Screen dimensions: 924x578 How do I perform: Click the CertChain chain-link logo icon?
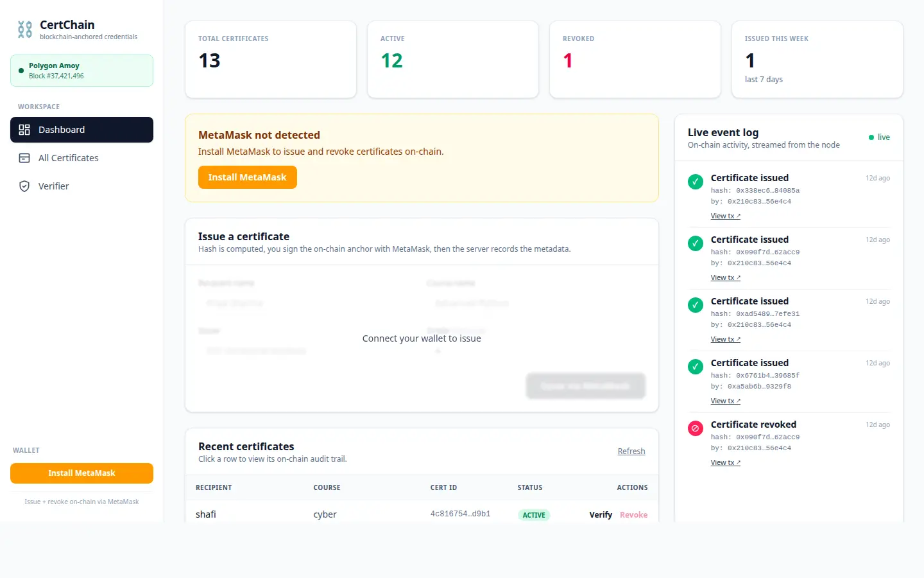[25, 30]
